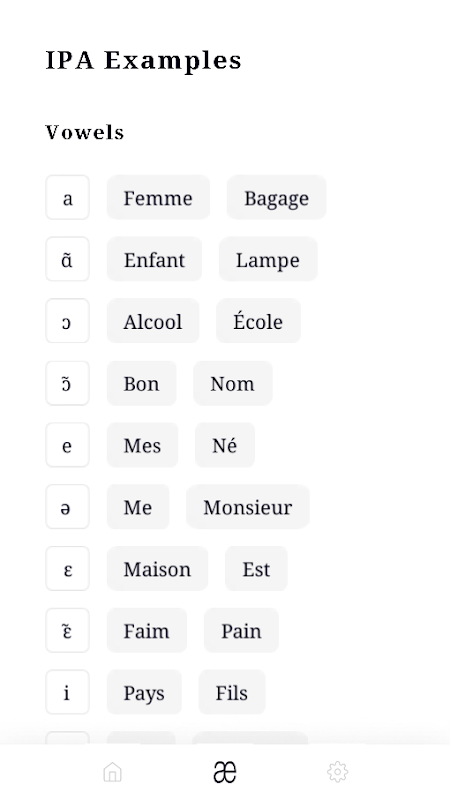This screenshot has width=450, height=800.
Task: Tap the nasal ɔ̃ symbol tile
Action: 67,383
